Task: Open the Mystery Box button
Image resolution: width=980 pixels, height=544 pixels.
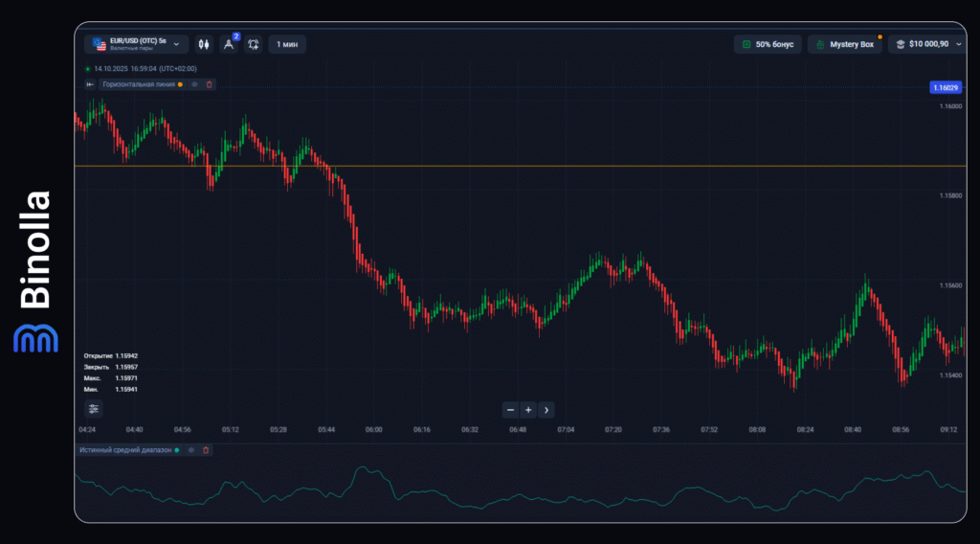Action: [844, 44]
